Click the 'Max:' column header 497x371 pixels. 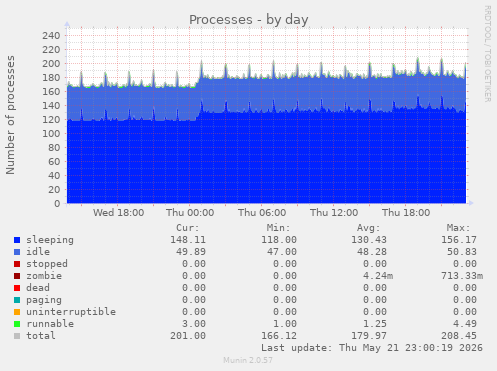458,228
